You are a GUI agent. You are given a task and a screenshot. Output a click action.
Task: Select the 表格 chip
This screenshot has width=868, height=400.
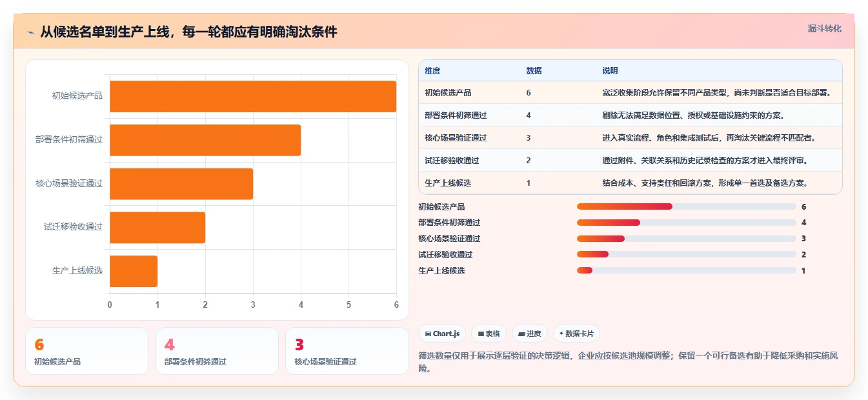click(489, 334)
